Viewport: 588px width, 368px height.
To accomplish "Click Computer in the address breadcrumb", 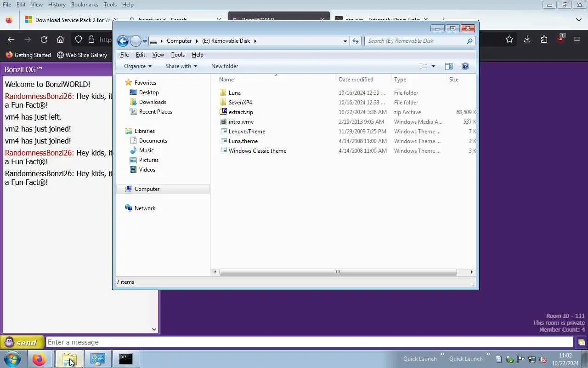I will click(x=179, y=41).
